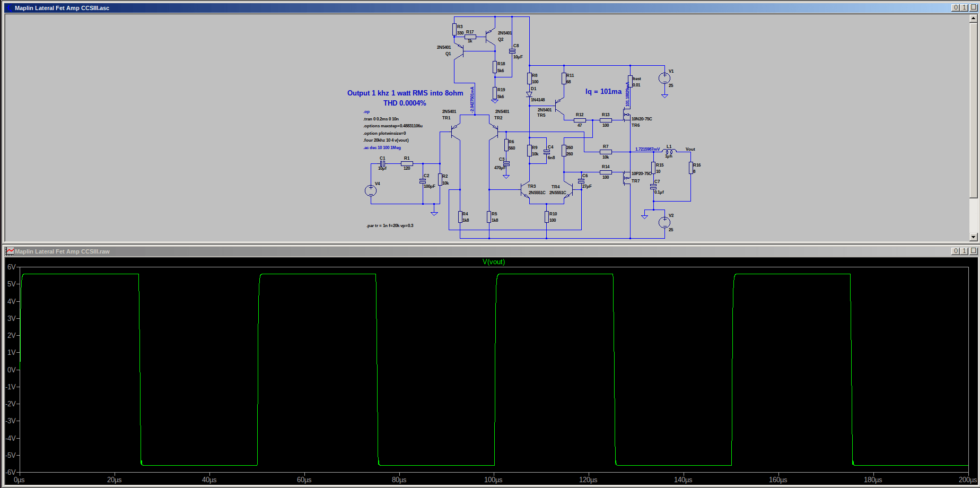Screen dimensions: 980x488
Task: Click the Itest 0.01 sense resistor
Action: pos(631,81)
